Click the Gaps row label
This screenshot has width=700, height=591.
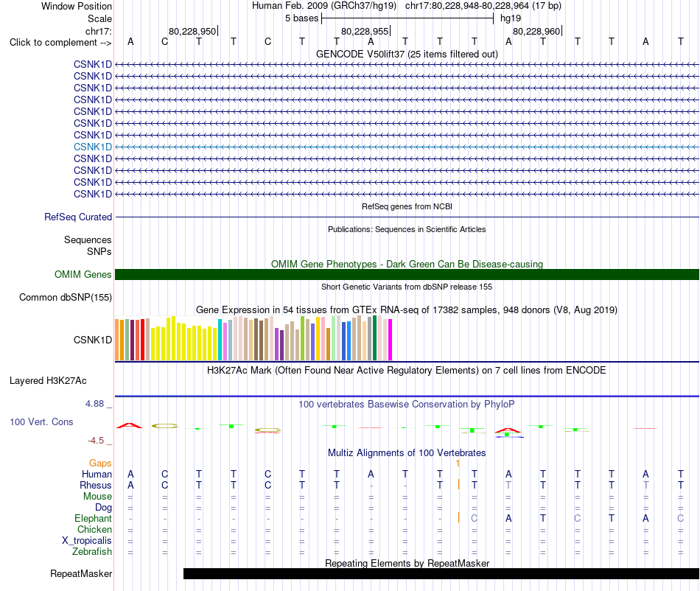[100, 464]
